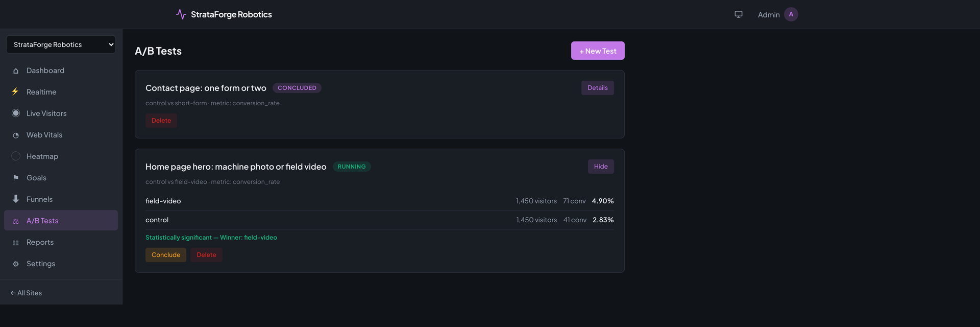Open Reports in sidebar

click(x=61, y=242)
